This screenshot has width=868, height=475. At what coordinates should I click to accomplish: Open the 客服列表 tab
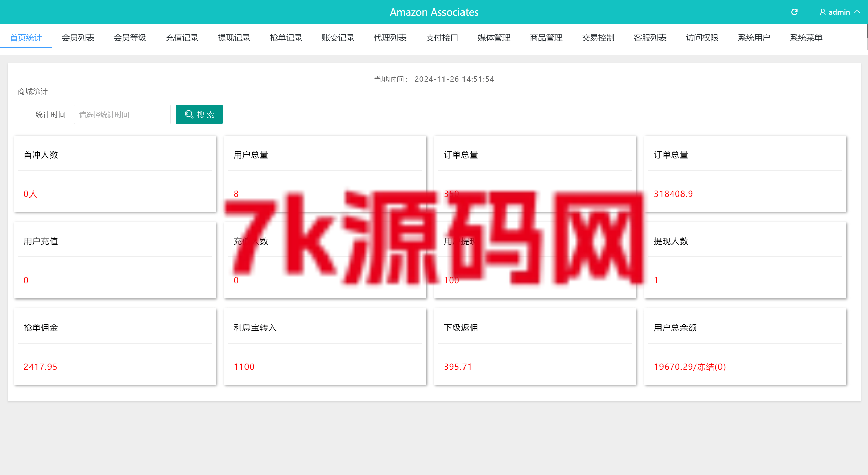pos(650,38)
